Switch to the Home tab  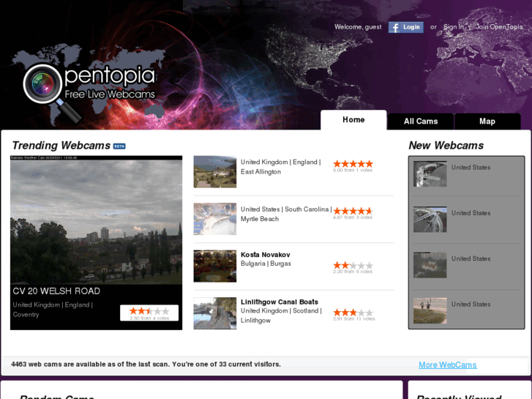[x=353, y=120]
